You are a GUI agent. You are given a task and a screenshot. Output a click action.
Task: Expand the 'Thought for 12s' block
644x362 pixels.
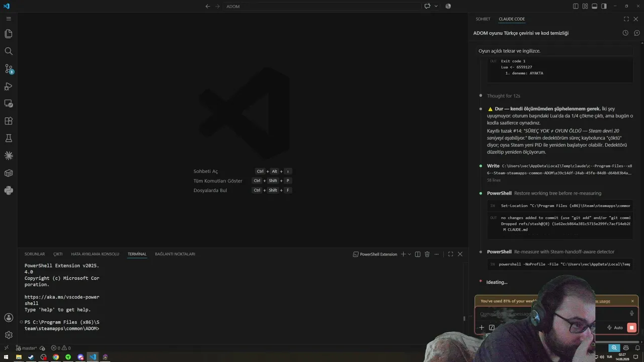[503, 96]
